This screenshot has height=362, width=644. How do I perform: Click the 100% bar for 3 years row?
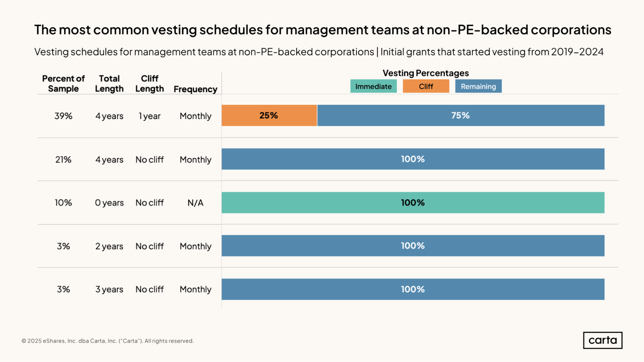pos(413,289)
